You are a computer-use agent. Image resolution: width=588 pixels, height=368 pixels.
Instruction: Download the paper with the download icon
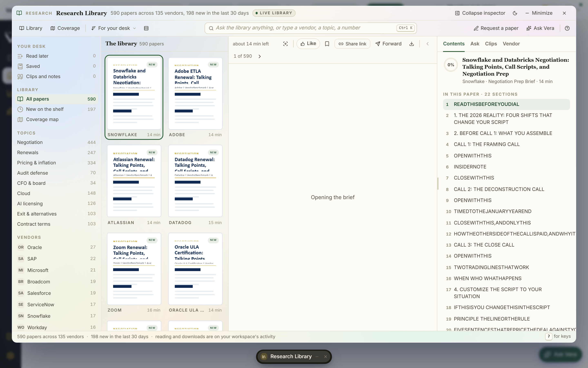(412, 44)
